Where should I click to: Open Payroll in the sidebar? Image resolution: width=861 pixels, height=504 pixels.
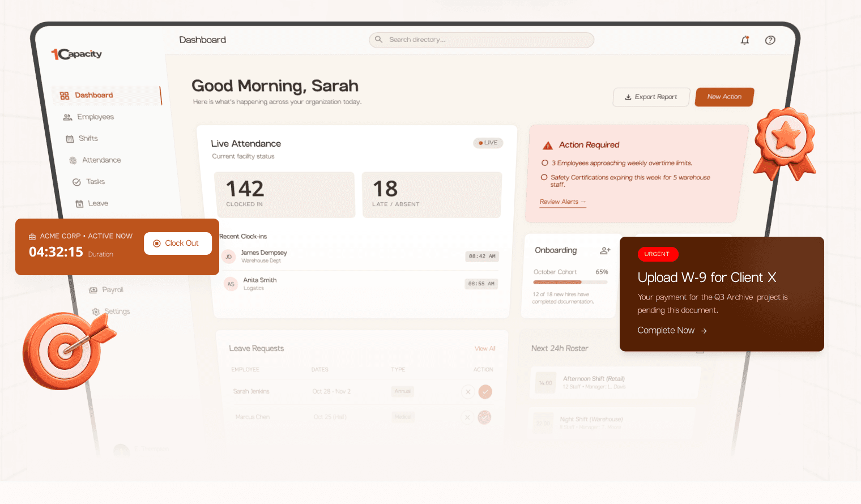[x=113, y=290]
